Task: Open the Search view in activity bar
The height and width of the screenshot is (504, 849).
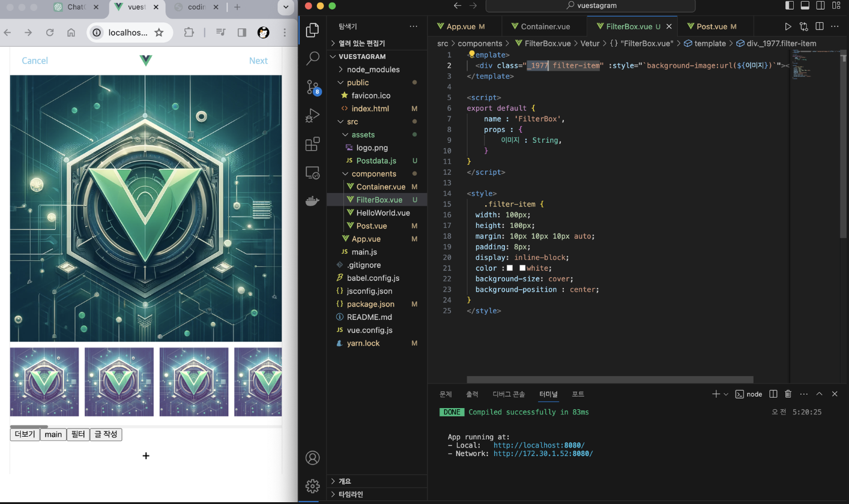Action: (312, 58)
